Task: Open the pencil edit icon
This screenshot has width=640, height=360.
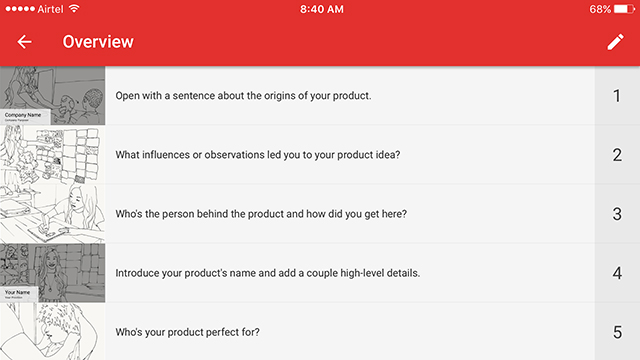Action: coord(615,42)
